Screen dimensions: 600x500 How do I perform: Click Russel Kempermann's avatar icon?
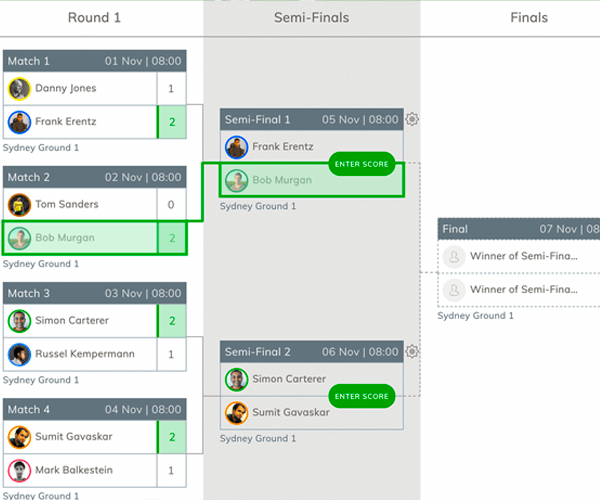18,355
